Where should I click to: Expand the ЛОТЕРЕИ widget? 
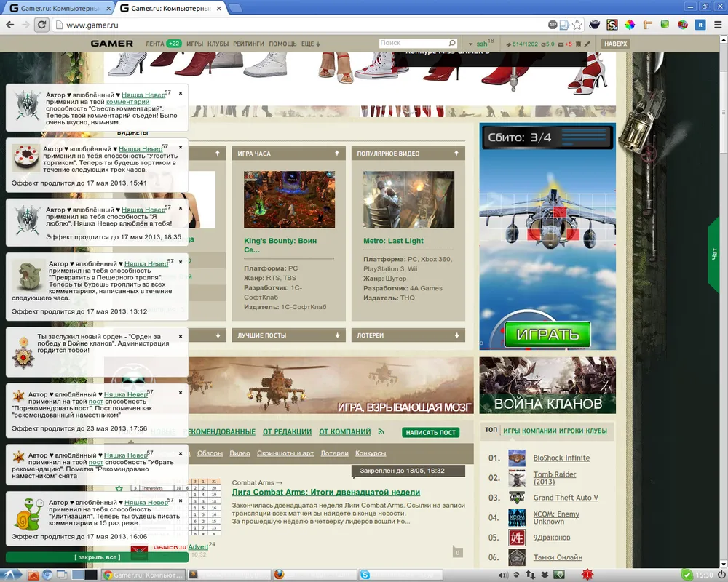coord(457,335)
